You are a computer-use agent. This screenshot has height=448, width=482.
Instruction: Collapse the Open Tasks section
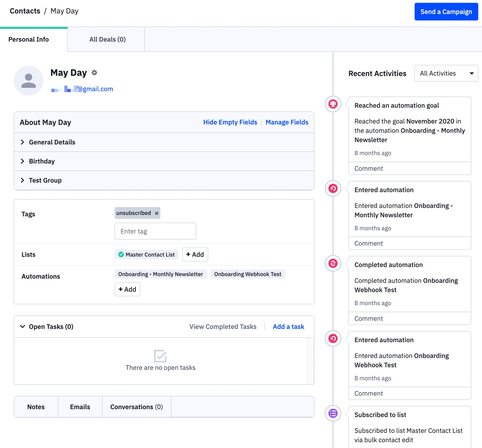(23, 327)
